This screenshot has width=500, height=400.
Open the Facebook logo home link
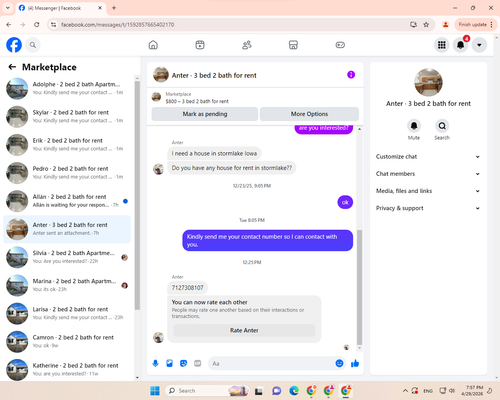[14, 45]
